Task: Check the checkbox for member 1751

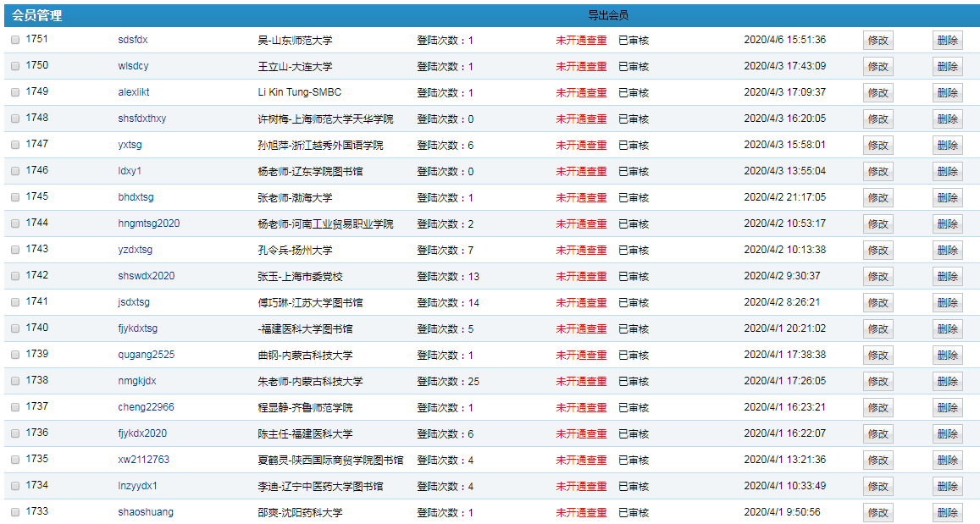Action: (x=15, y=40)
